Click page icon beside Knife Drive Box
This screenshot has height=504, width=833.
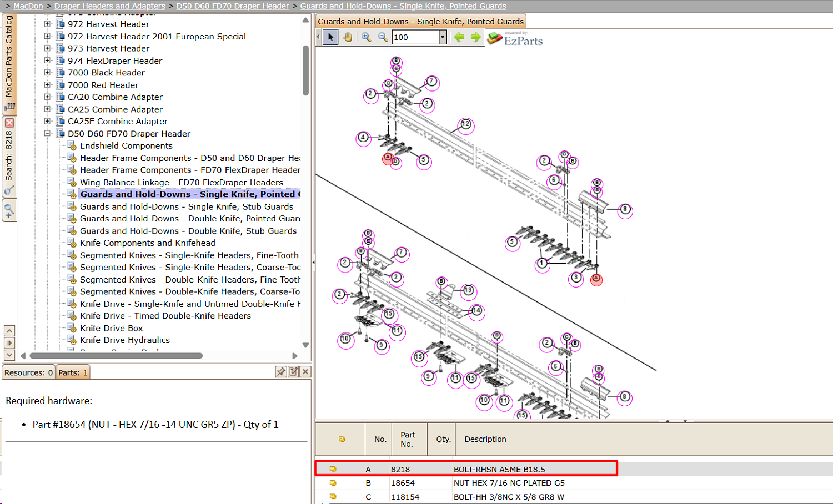(x=72, y=328)
